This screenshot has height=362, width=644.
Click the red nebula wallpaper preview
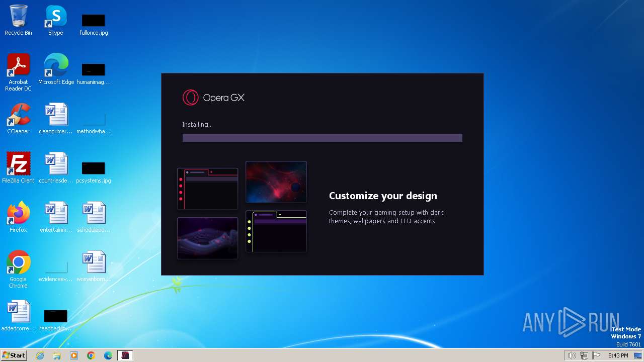point(276,182)
